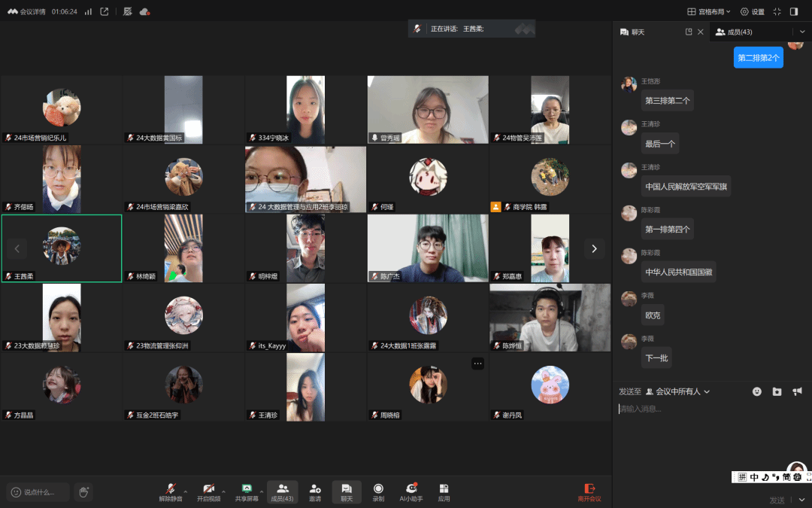Viewport: 812px width, 508px height.
Task: Open the emoji picker in chat
Action: click(757, 391)
